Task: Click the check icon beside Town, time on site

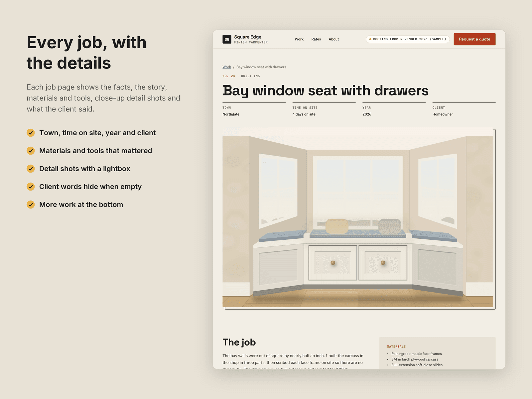Action: [x=31, y=133]
